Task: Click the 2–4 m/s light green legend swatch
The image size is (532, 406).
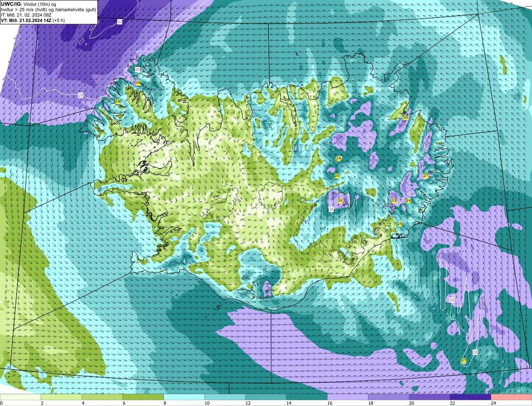Action: (x=62, y=397)
